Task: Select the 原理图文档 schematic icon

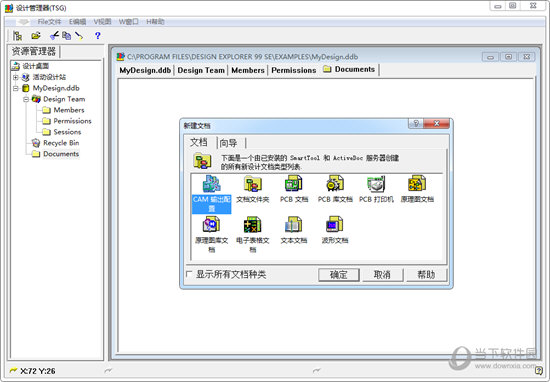Action: [x=417, y=183]
